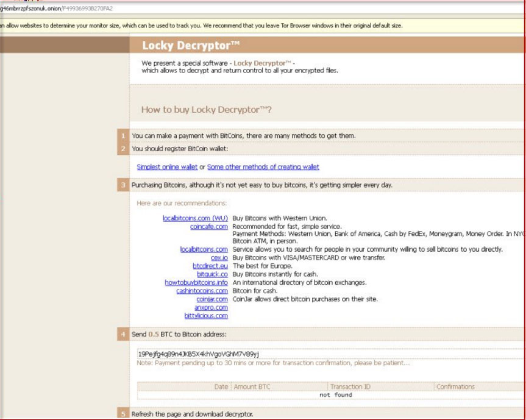This screenshot has width=526, height=420.
Task: Click localbitcoins.com link without WU
Action: pyautogui.click(x=204, y=249)
